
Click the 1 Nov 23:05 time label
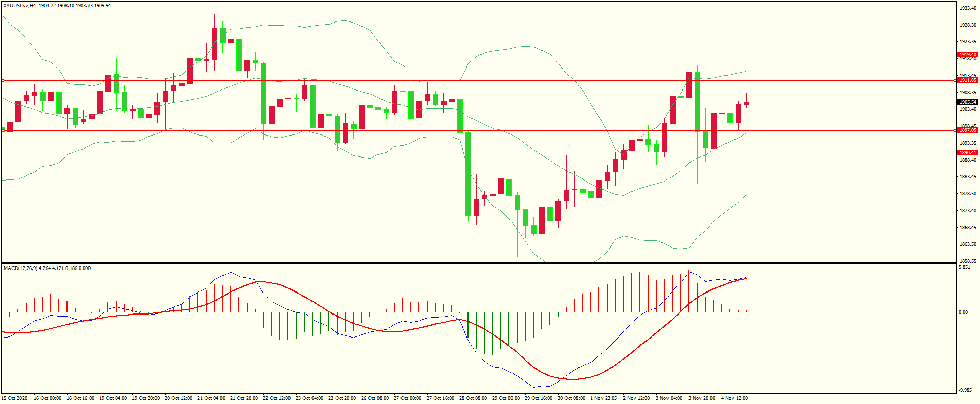tap(604, 398)
